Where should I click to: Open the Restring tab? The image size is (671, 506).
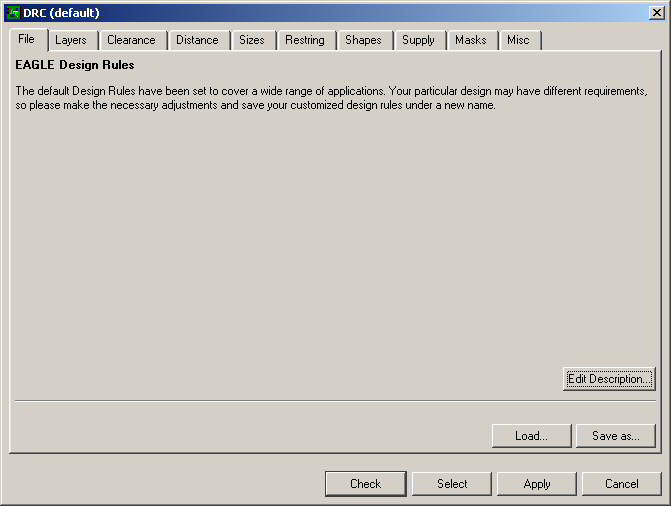[x=306, y=41]
